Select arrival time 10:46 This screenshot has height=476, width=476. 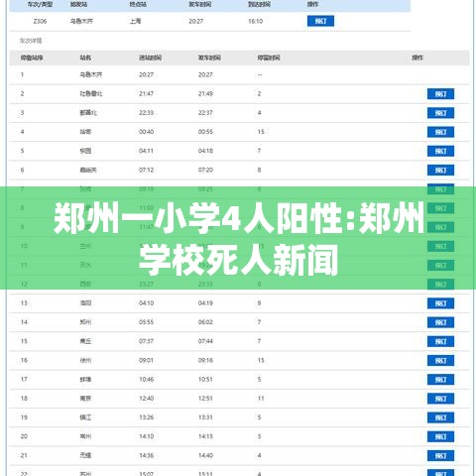point(146,379)
